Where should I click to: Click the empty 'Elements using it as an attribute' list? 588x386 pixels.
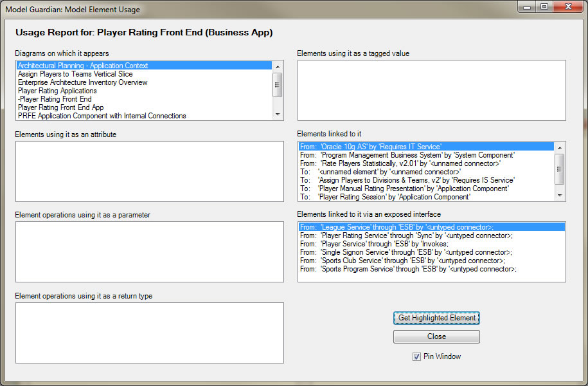150,172
